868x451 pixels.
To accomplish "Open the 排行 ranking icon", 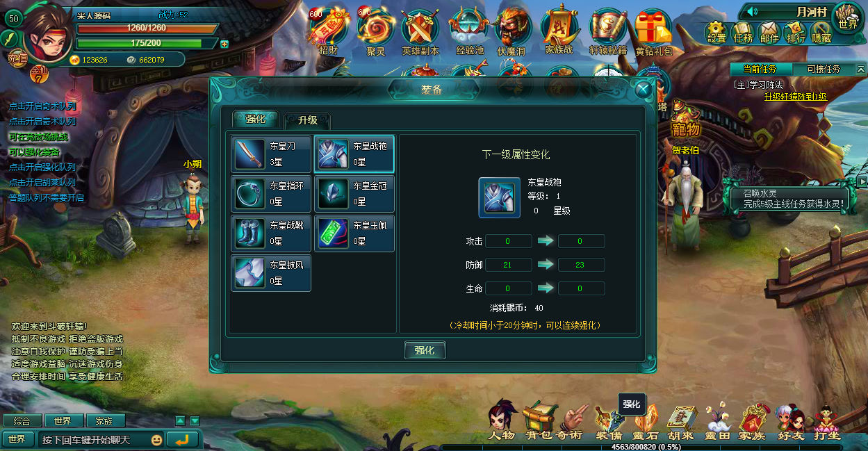I will pyautogui.click(x=796, y=32).
